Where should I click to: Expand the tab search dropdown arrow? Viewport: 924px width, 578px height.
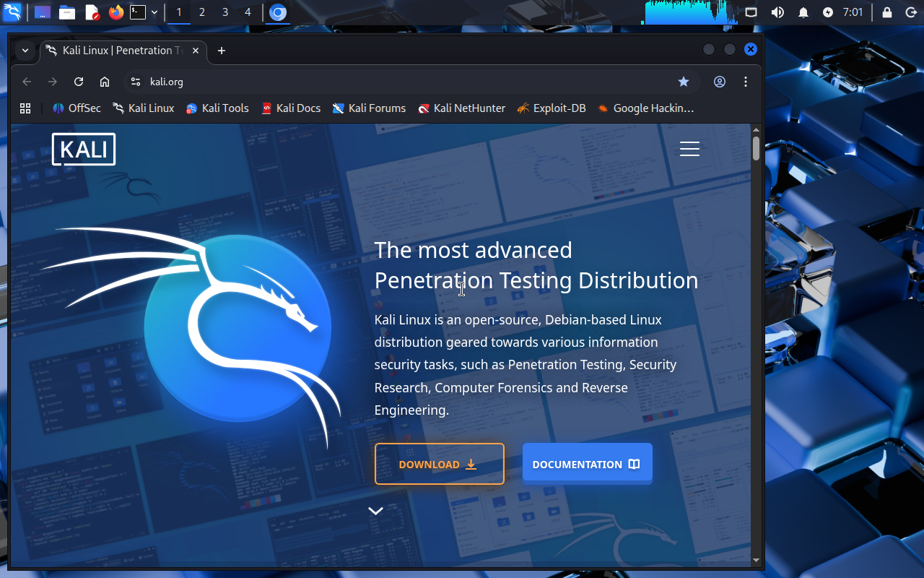pos(25,50)
